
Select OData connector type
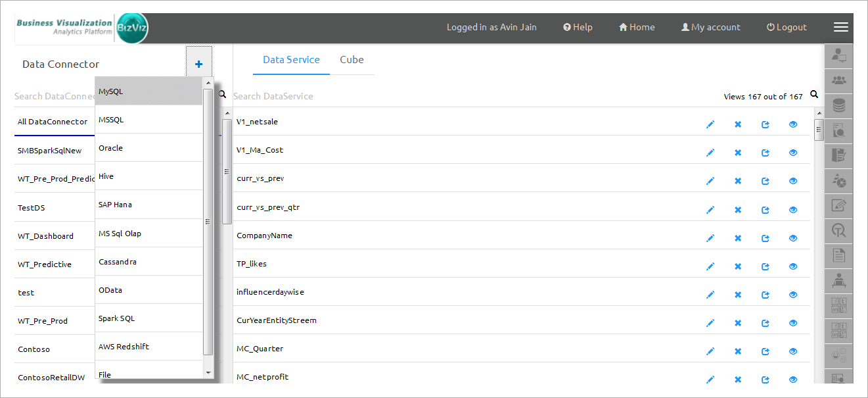point(149,290)
